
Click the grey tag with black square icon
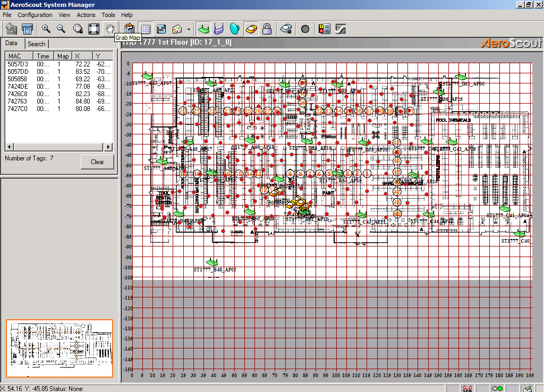coord(286,29)
